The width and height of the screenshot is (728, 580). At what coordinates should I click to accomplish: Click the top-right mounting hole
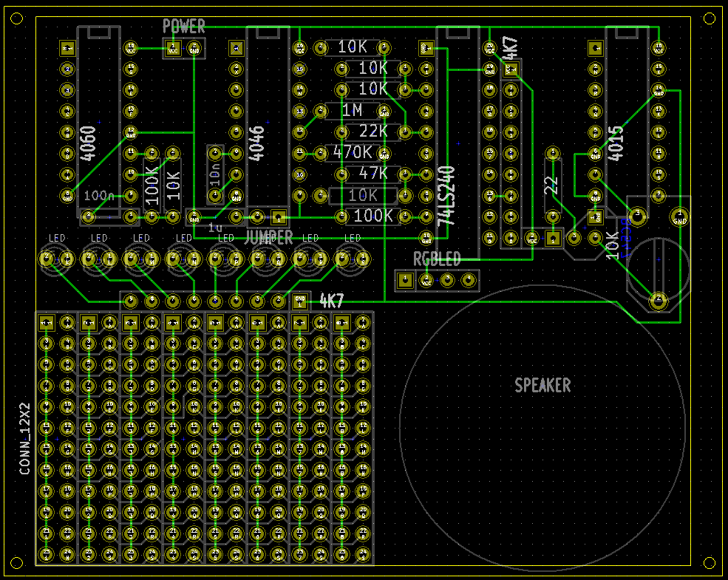(711, 18)
